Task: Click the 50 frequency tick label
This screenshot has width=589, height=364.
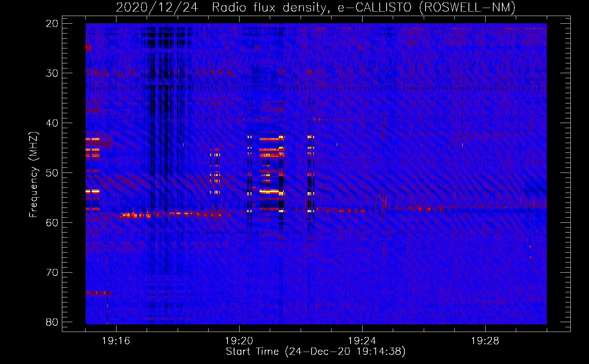Action: pyautogui.click(x=52, y=173)
